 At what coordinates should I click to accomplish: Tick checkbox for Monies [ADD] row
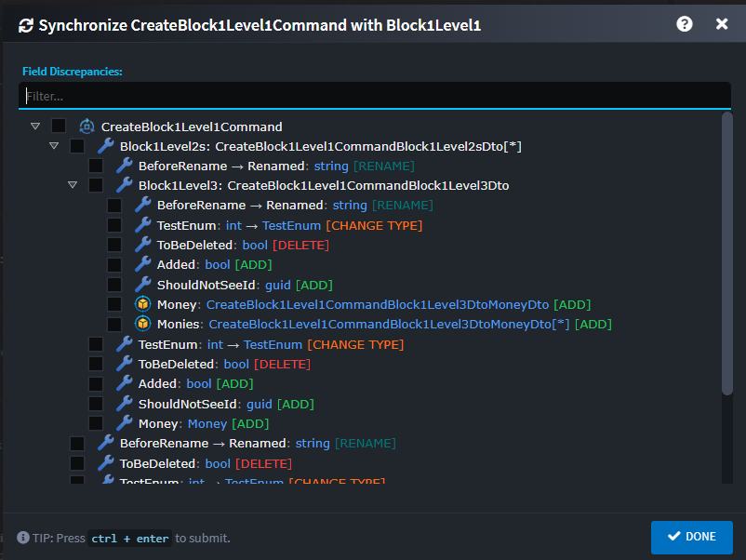tap(114, 324)
